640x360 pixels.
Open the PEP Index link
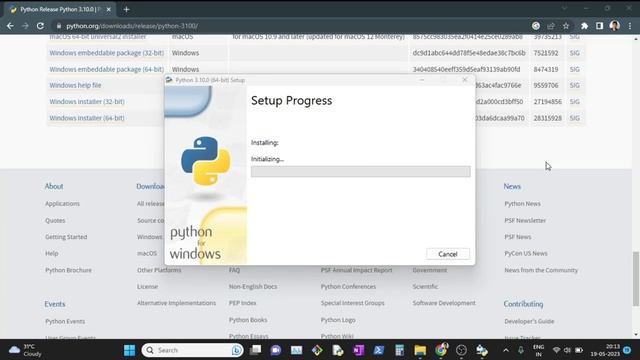coord(242,303)
